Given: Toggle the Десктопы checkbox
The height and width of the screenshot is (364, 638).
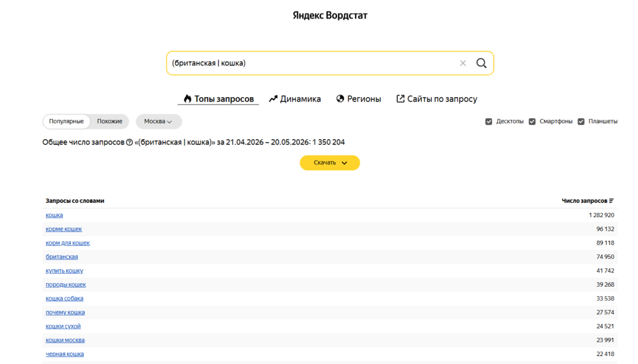Looking at the screenshot, I should [488, 121].
